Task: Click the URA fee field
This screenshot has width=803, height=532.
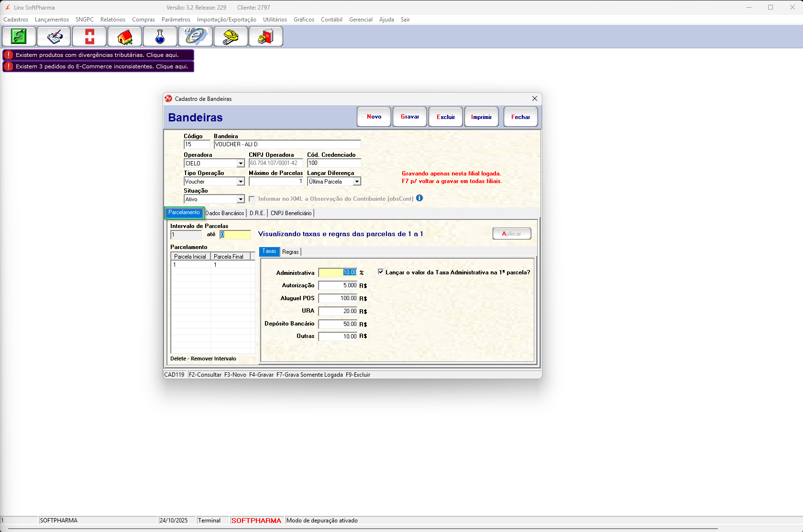Action: [x=338, y=311]
